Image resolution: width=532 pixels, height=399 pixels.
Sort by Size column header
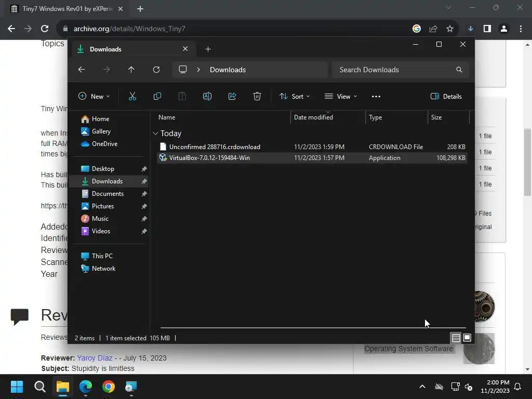[x=448, y=117]
